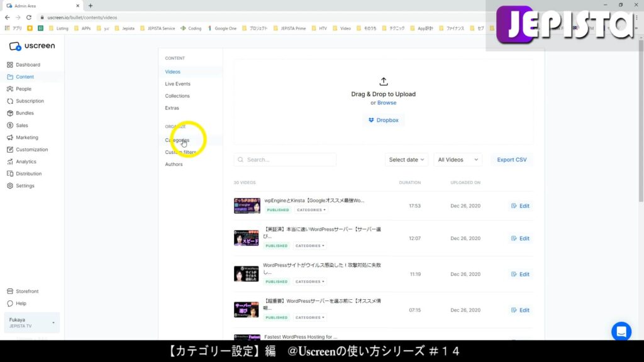Open the Bundles icon
Viewport: 644px width, 362px height.
click(x=10, y=113)
